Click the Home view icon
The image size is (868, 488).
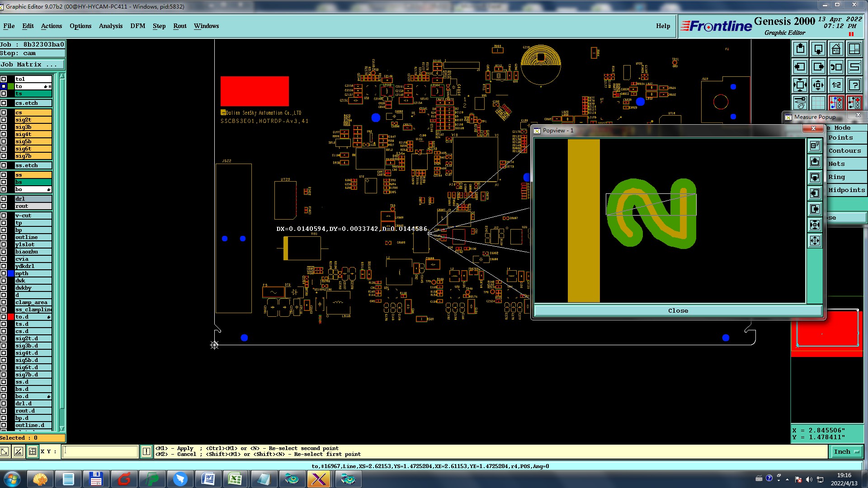coord(836,49)
